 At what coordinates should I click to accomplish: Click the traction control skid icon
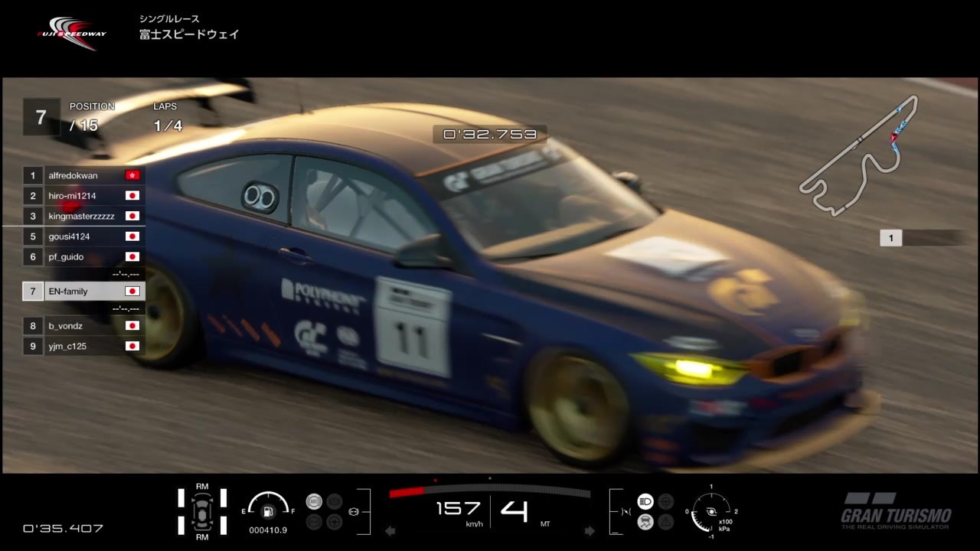point(645,522)
